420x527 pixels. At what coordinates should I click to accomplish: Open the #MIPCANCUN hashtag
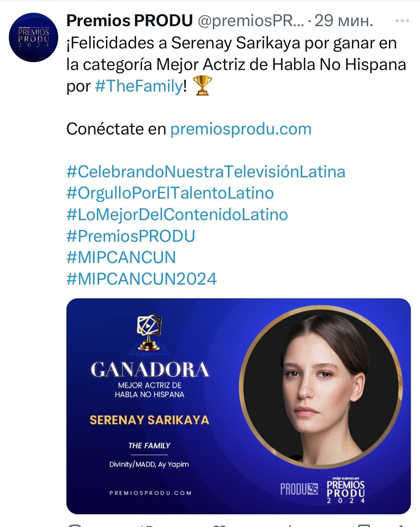[121, 257]
